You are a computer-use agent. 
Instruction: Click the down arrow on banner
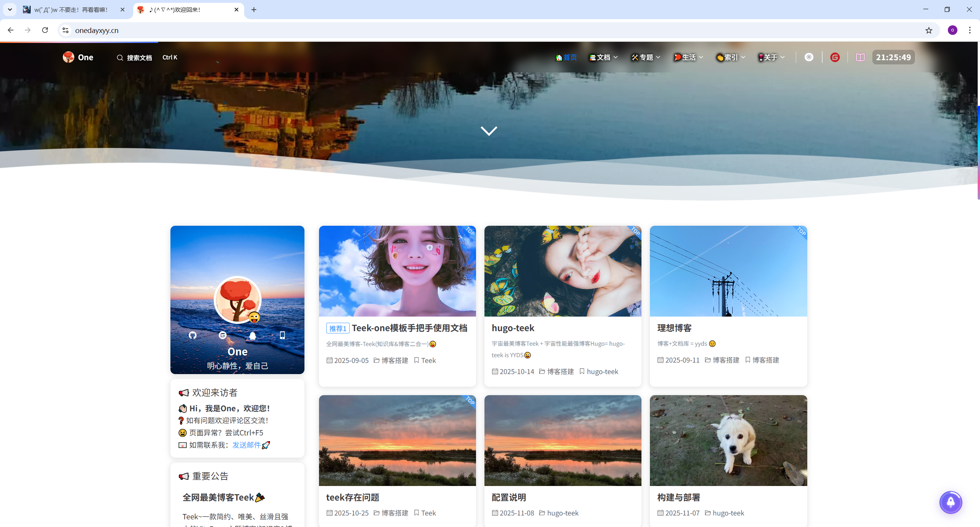coord(489,131)
